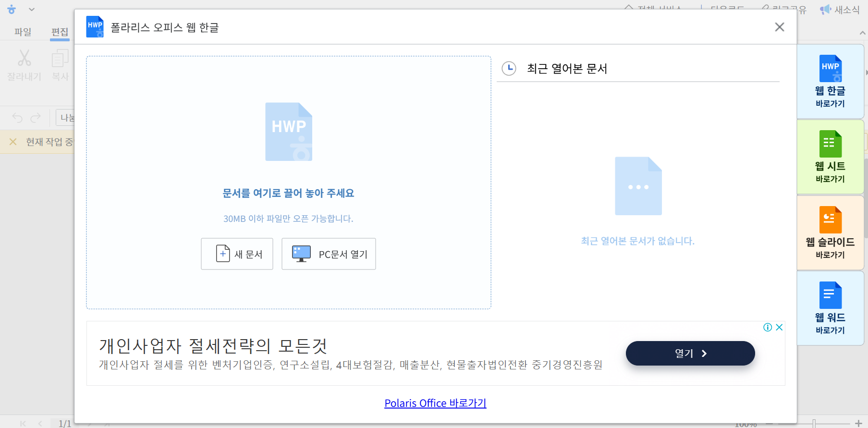Open the font name box starting 나눔
This screenshot has width=868, height=428.
[65, 117]
